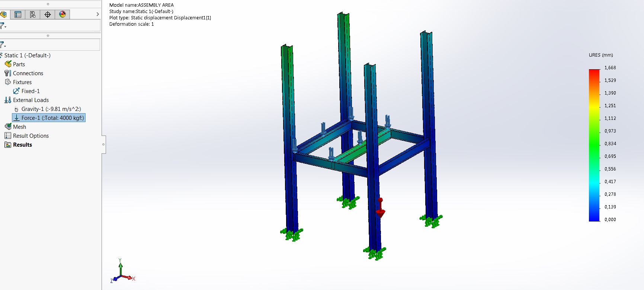Click the legend value 0,834
The height and width of the screenshot is (290, 644).
(x=610, y=144)
